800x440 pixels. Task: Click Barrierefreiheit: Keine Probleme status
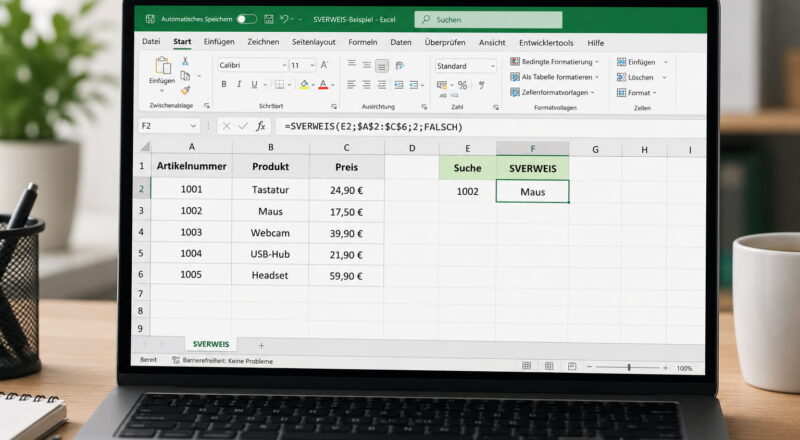click(222, 361)
